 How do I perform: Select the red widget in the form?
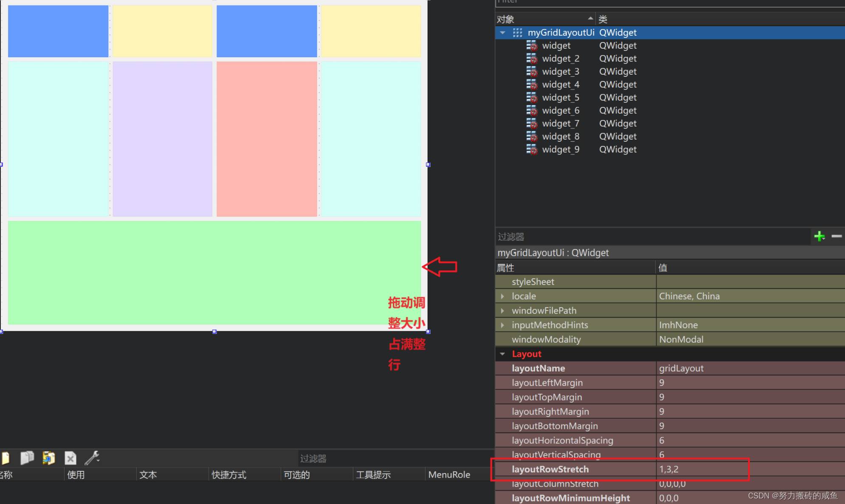(267, 139)
